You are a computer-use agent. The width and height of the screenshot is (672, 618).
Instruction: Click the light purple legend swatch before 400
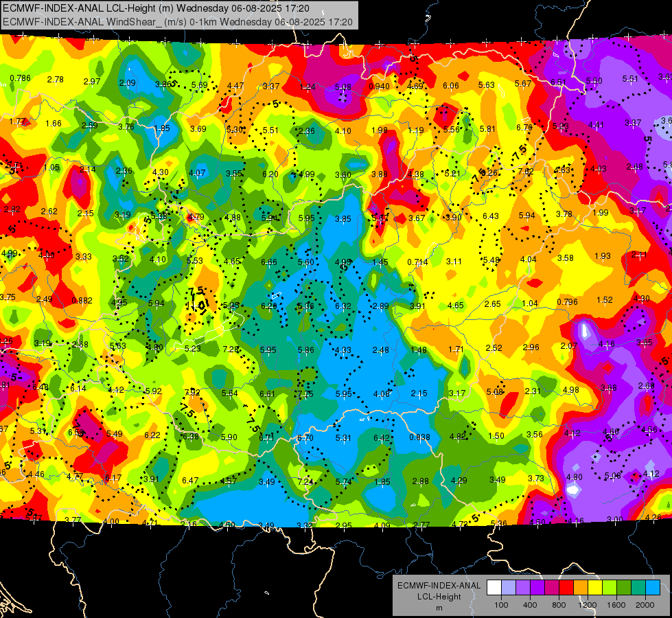[x=523, y=588]
